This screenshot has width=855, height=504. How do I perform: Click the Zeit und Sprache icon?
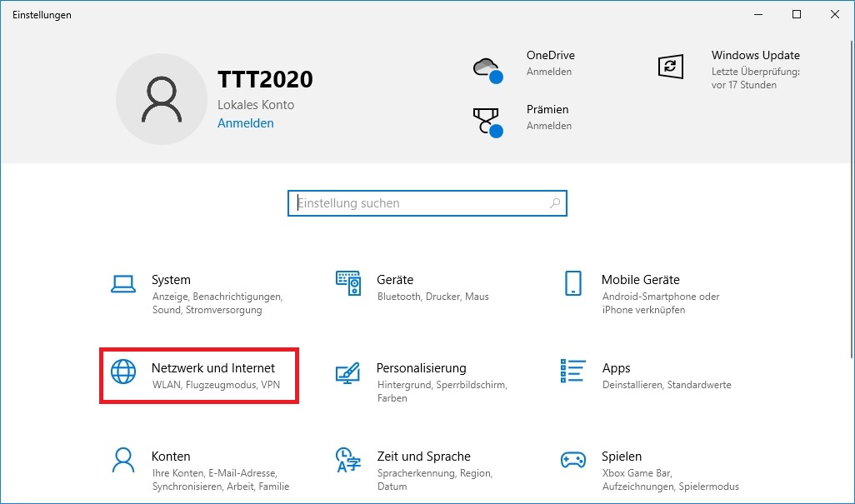tap(347, 460)
